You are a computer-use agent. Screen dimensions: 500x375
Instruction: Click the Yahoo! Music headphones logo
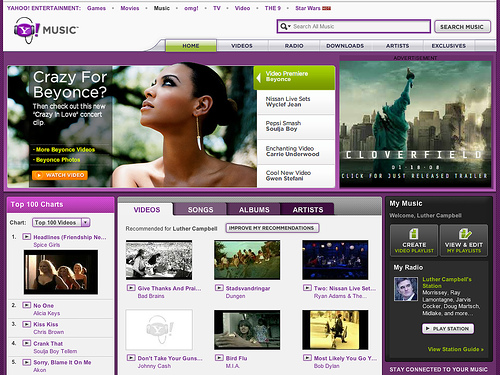click(27, 30)
